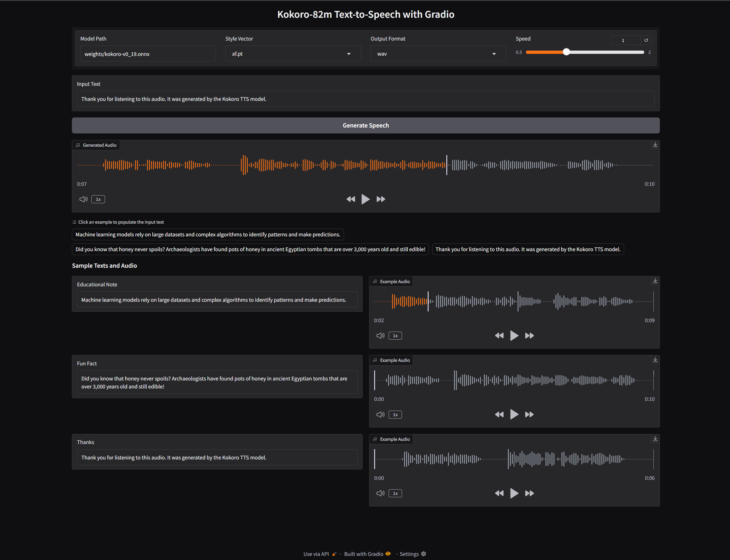Fast forward Educational Note example audio
This screenshot has height=560, width=730.
[x=529, y=336]
